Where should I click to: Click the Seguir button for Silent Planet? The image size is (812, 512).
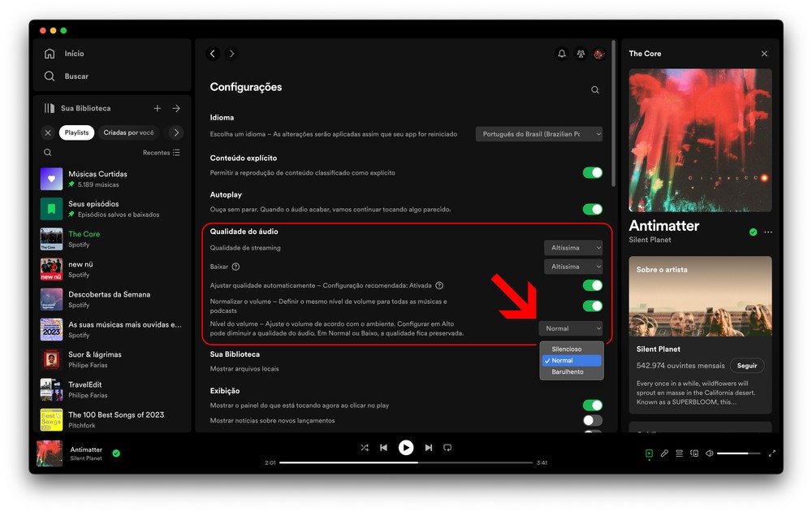pyautogui.click(x=747, y=366)
